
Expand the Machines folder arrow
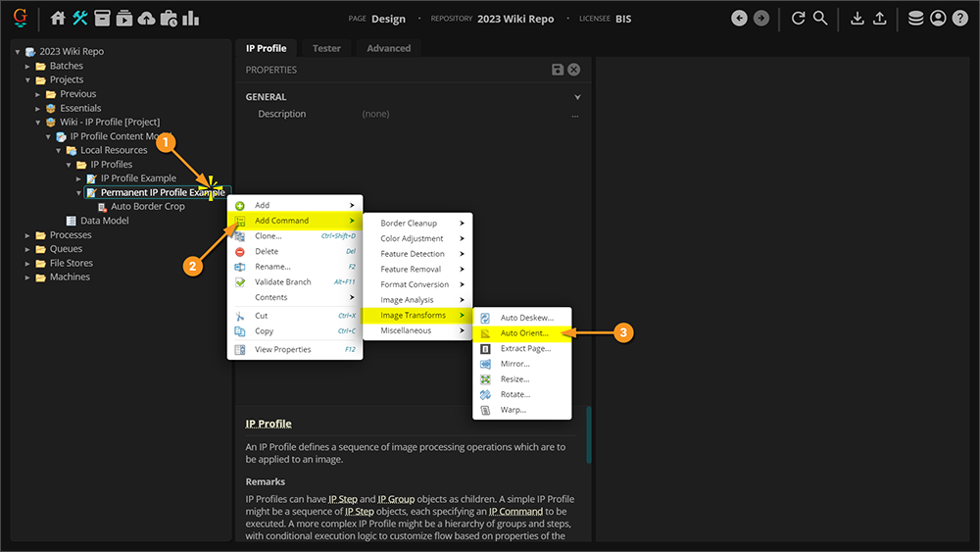pos(27,277)
